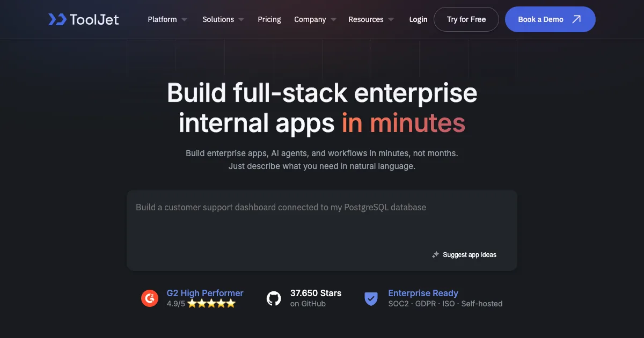Screen dimensions: 644x338
Task: Expand the Solutions dropdown chevron
Action: click(241, 20)
